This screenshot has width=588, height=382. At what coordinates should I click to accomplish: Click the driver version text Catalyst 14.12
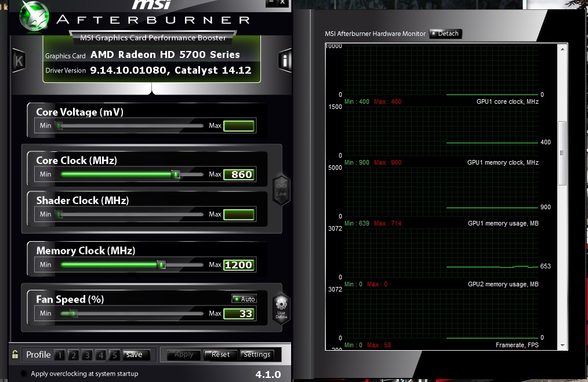[x=213, y=71]
